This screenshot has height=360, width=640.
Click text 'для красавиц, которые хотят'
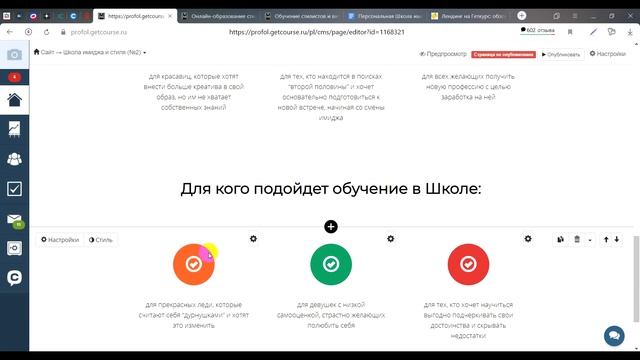[x=193, y=76]
